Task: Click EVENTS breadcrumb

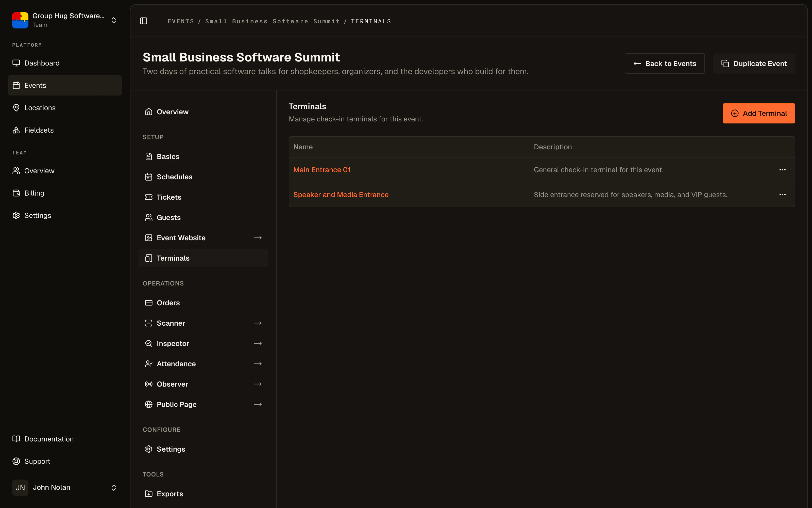Action: click(180, 21)
